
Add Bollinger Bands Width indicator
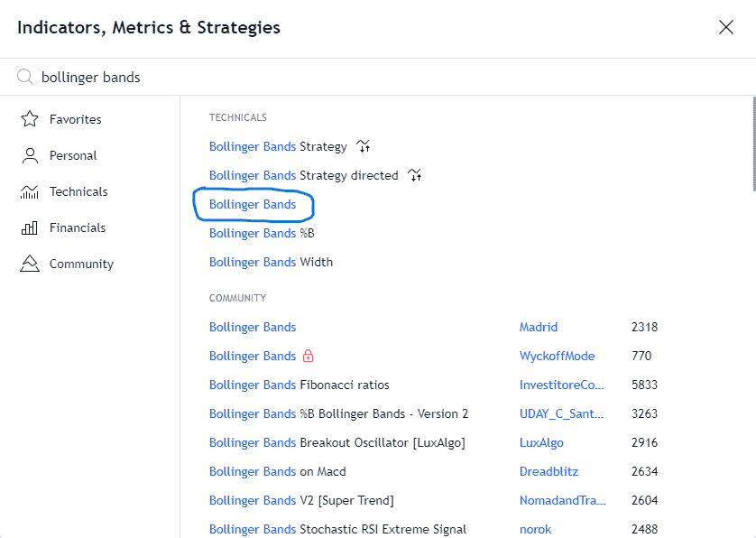click(x=271, y=262)
